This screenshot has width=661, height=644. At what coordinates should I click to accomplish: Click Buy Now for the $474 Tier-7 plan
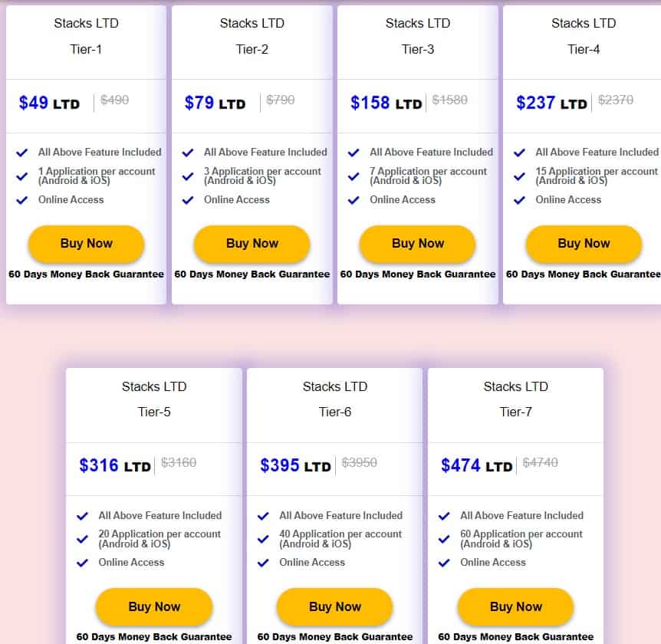515,606
